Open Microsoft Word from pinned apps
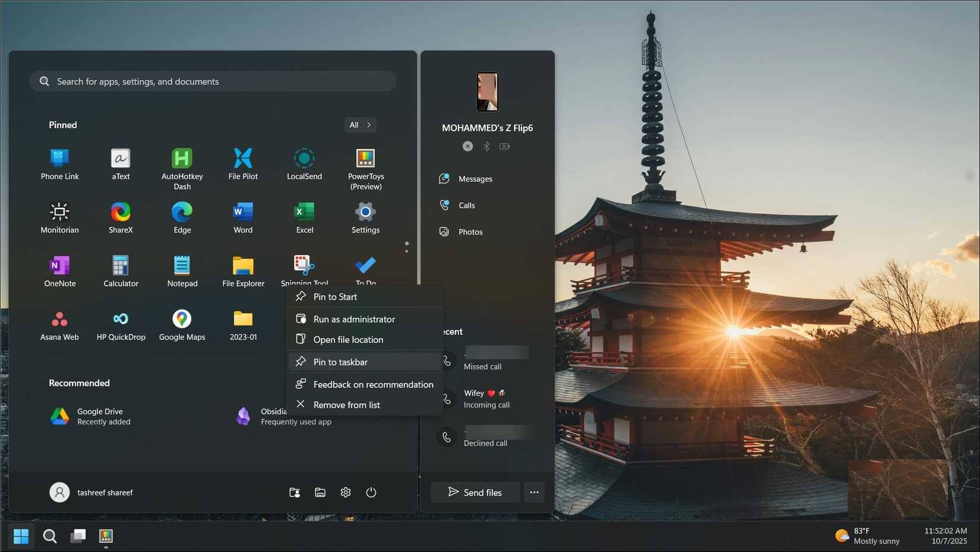980x552 pixels. 243,217
